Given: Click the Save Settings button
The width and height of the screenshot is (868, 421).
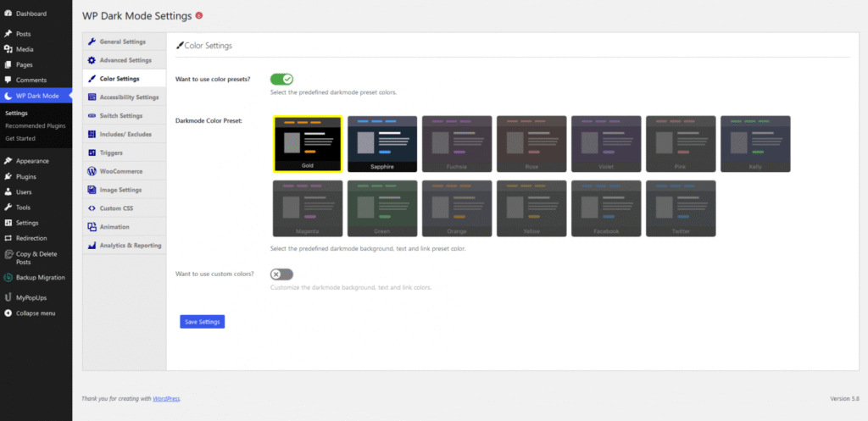Looking at the screenshot, I should [x=202, y=322].
